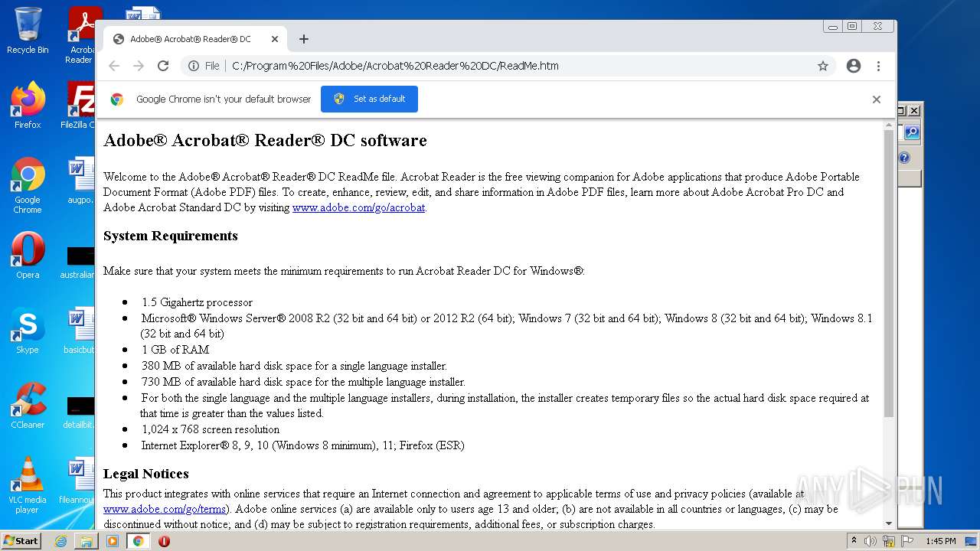Launch Skype desktop shortcut
Screen dimensions: 980x551
28,331
